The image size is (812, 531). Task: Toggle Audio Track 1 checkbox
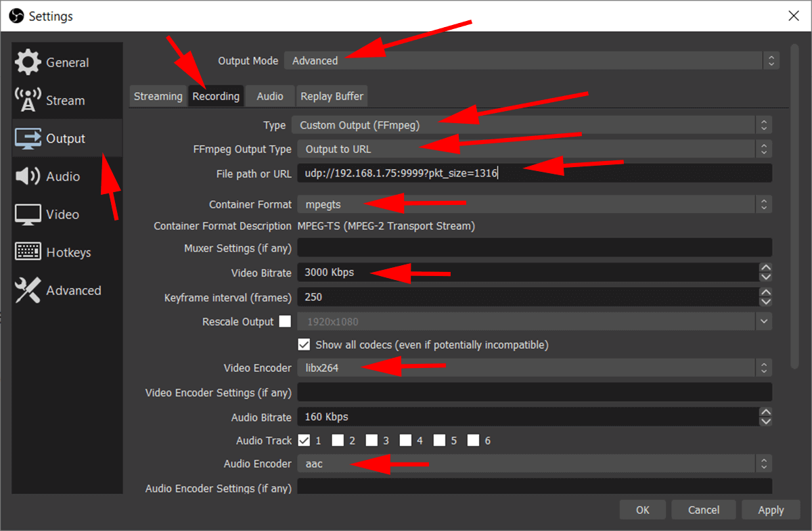(304, 440)
